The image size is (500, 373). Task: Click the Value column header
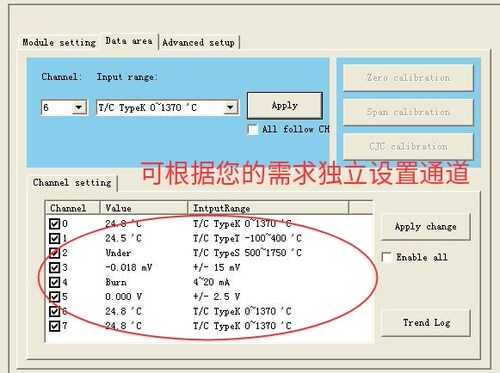pos(144,208)
